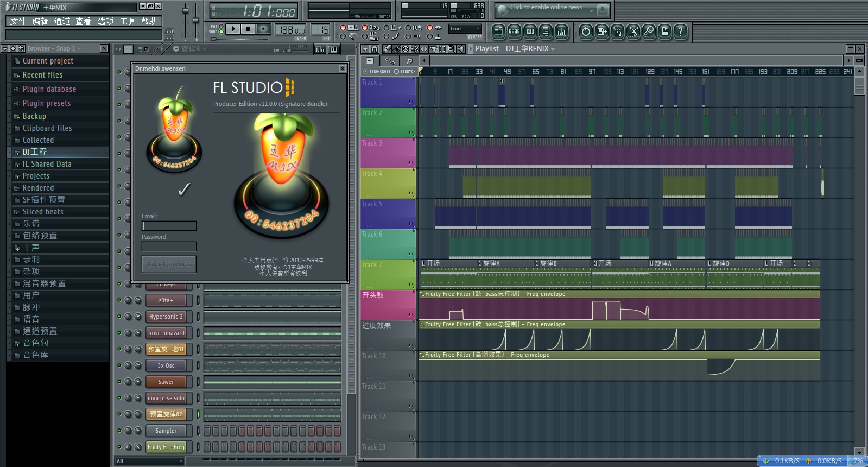Viewport: 868px width, 467px height.
Task: Start playback with the play button
Action: point(233,29)
